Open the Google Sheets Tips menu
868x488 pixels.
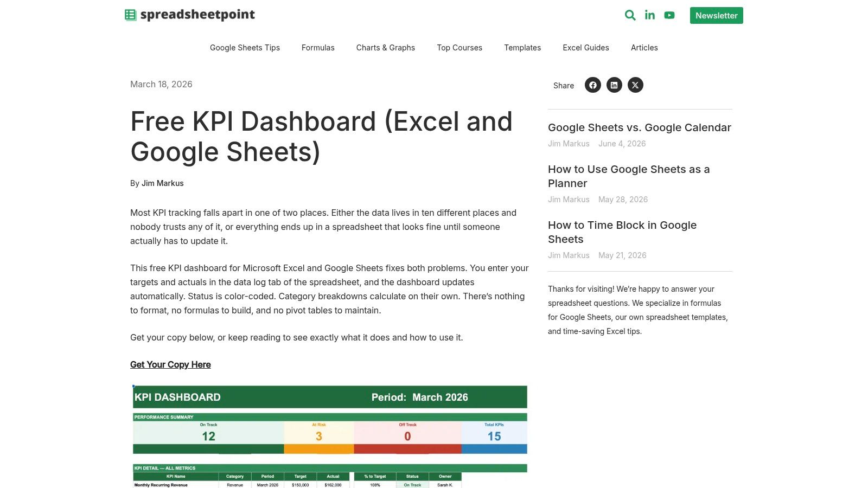tap(245, 48)
